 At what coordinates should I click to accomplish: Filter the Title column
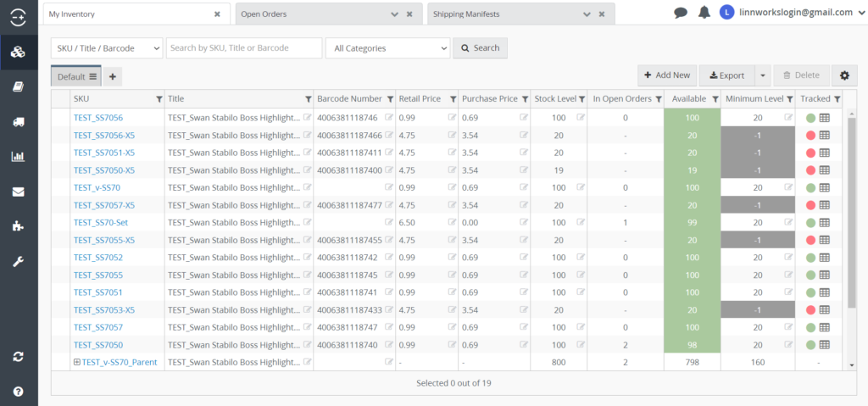pyautogui.click(x=309, y=99)
